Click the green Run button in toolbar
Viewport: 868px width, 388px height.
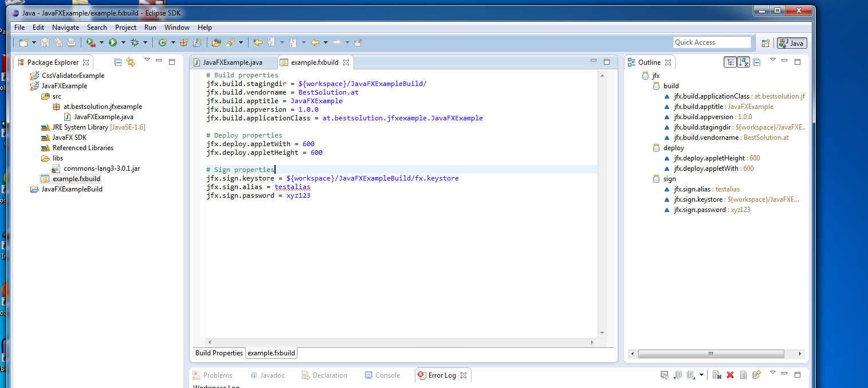113,42
